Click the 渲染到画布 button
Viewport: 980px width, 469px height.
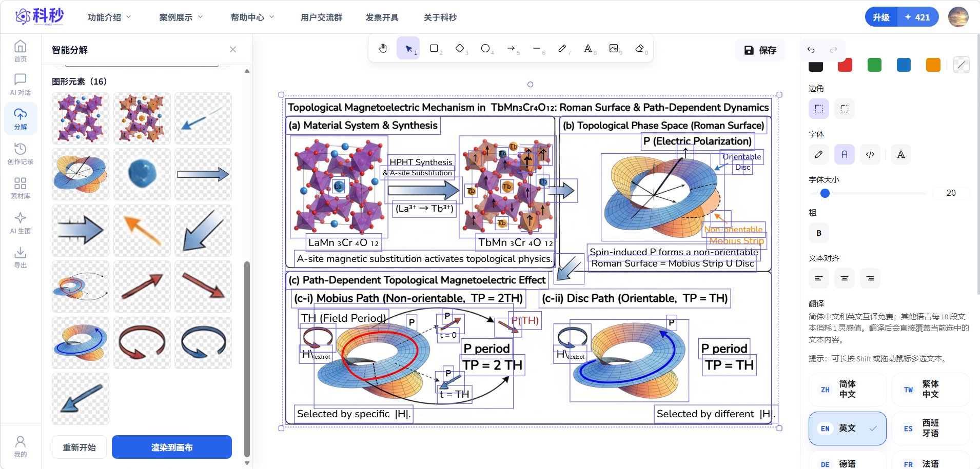[172, 447]
